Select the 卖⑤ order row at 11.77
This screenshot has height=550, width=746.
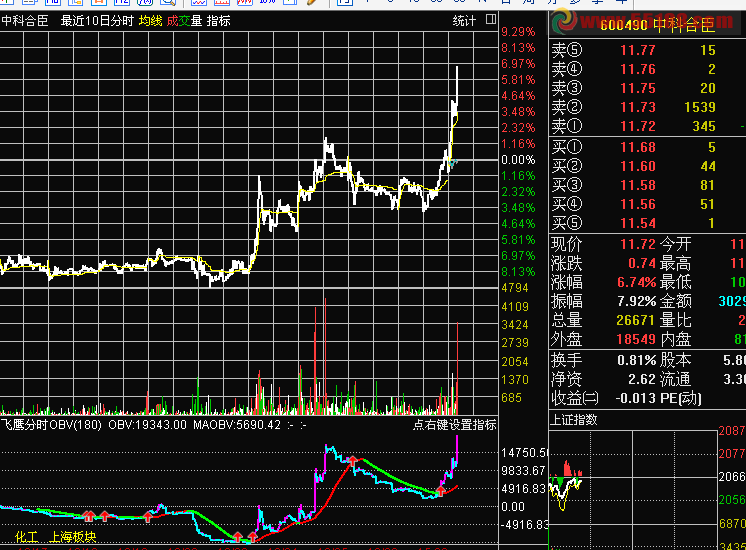click(x=647, y=50)
